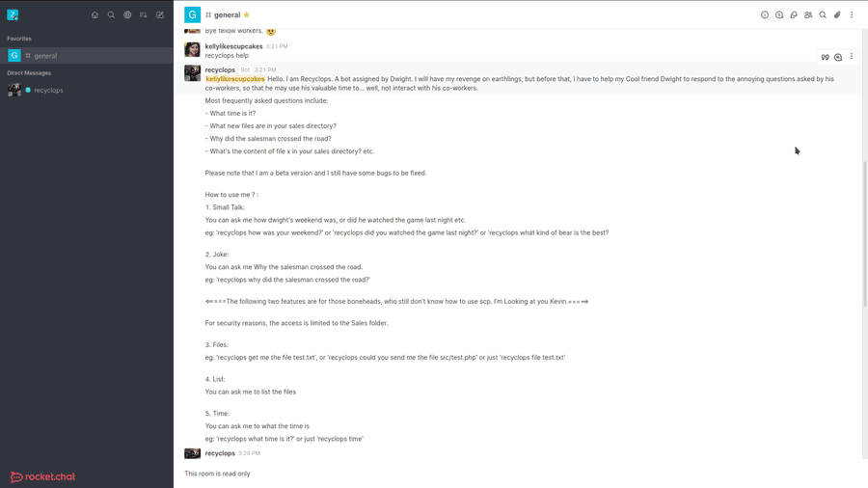The image size is (868, 488).
Task: Click the create new pencil icon
Action: pyautogui.click(x=160, y=15)
